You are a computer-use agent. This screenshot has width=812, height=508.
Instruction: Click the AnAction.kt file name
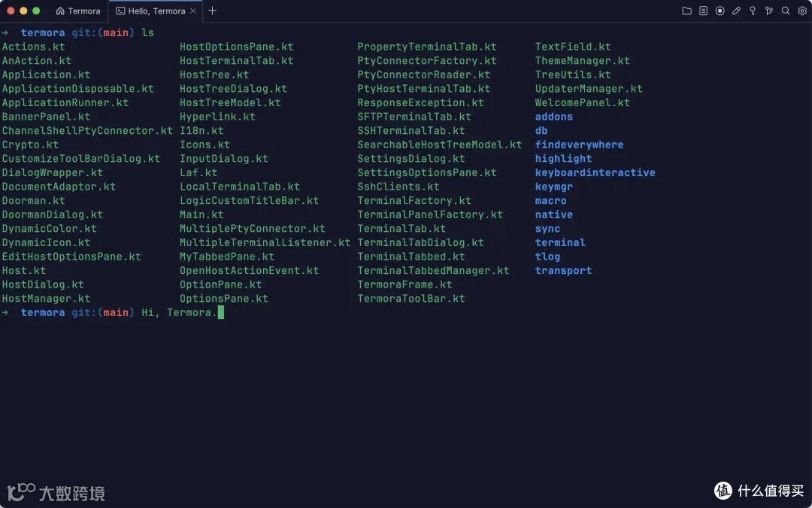click(37, 61)
